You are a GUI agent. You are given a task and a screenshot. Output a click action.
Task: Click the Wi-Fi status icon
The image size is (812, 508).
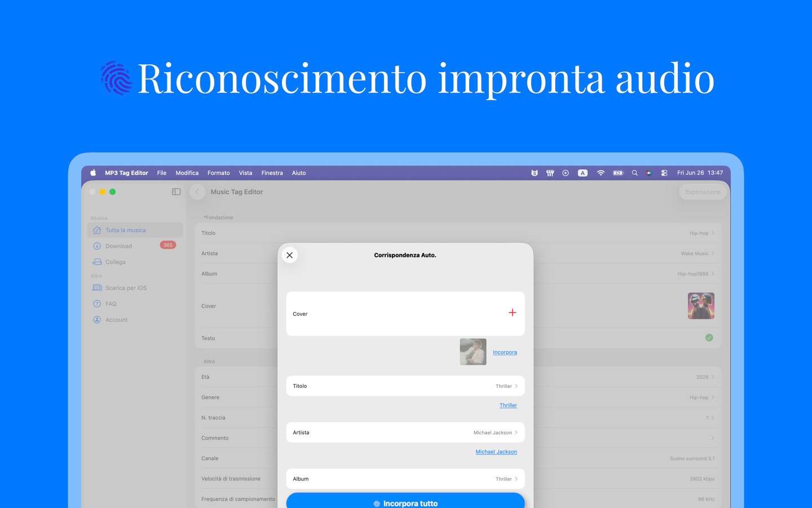(601, 173)
